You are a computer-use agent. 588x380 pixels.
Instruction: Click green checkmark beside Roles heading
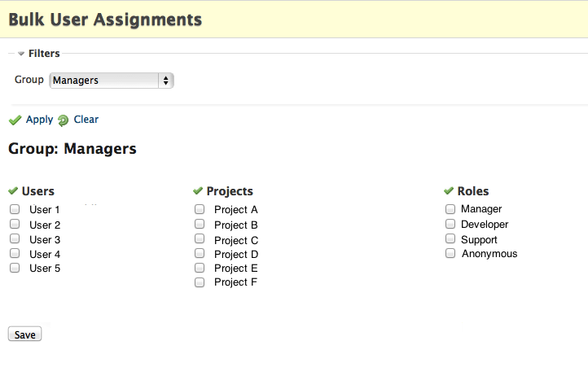click(449, 190)
